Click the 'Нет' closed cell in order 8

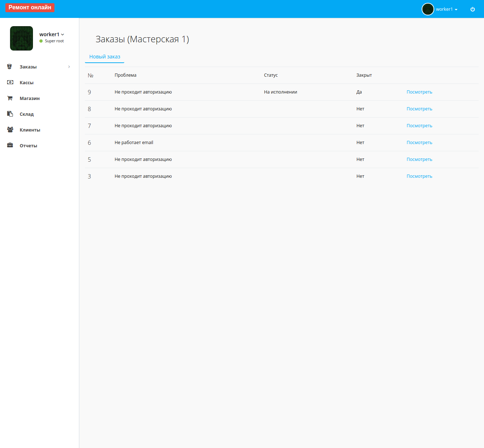click(x=360, y=109)
